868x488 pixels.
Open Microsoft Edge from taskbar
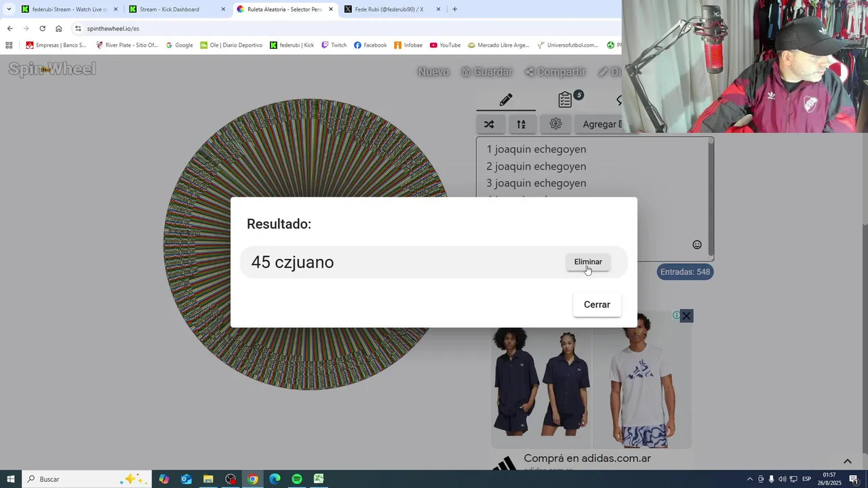click(275, 479)
